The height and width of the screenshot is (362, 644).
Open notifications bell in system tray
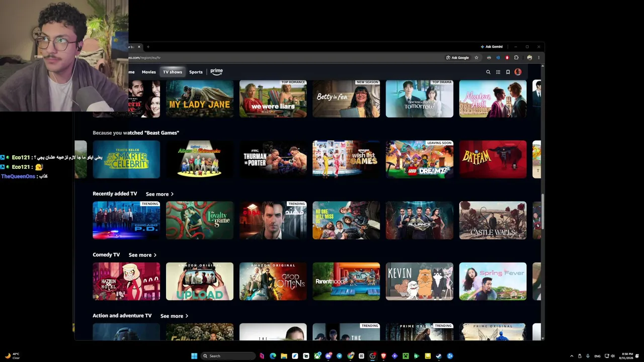[x=637, y=356]
